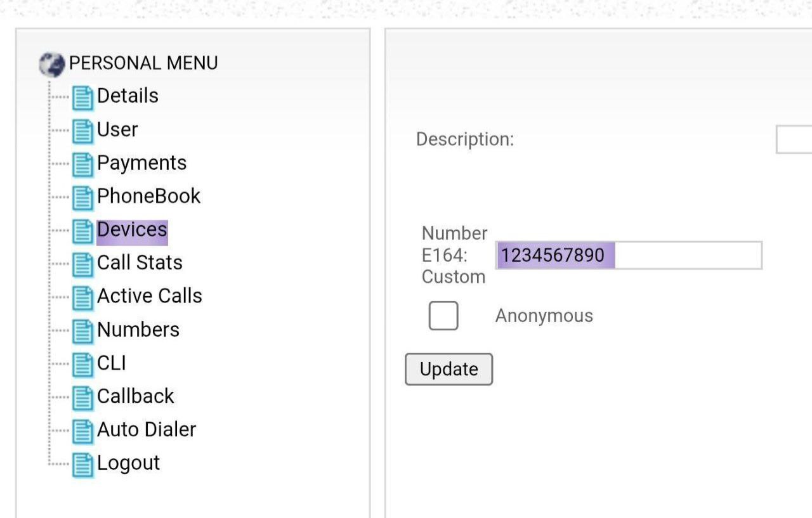This screenshot has width=812, height=518.
Task: Open the Callback section
Action: [135, 396]
